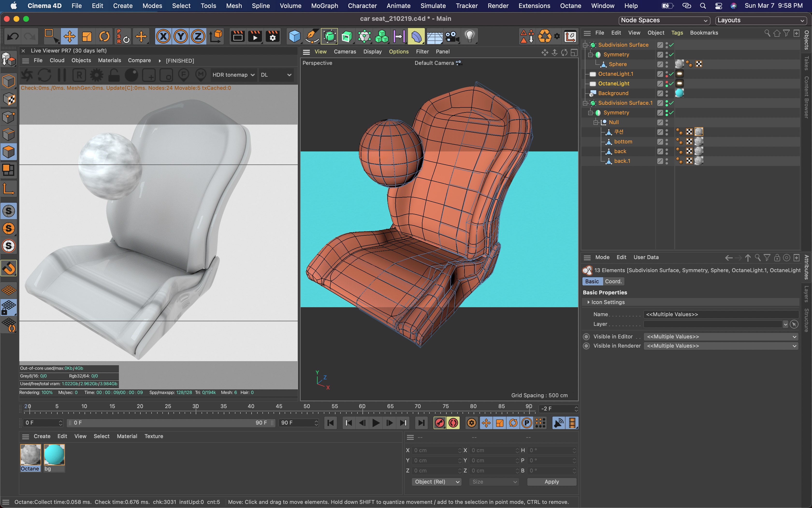
Task: Open MoGraph menu in menu bar
Action: click(325, 6)
